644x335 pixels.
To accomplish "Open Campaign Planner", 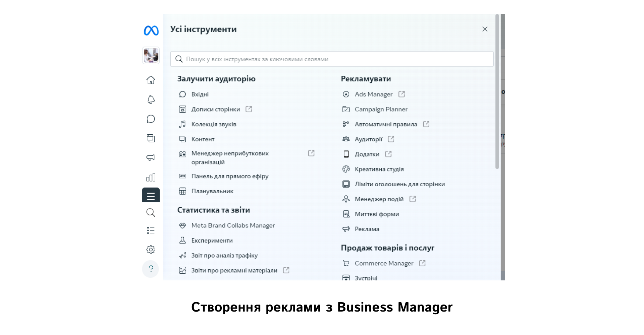I will pos(381,109).
